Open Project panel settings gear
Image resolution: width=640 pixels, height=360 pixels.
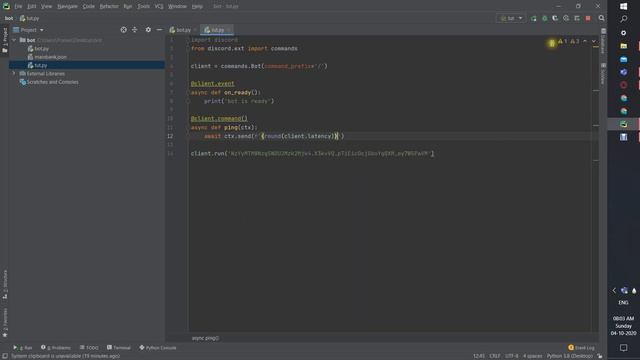click(148, 30)
